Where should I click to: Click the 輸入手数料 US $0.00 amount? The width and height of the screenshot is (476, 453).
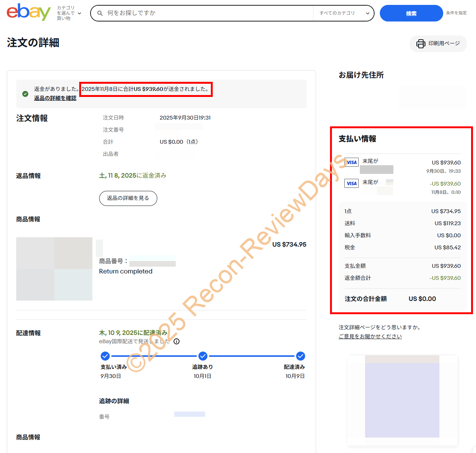pyautogui.click(x=449, y=235)
